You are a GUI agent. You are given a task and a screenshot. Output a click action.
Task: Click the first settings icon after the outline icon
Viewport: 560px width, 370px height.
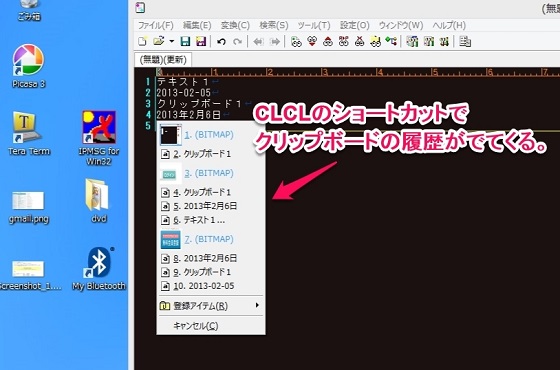pos(412,42)
